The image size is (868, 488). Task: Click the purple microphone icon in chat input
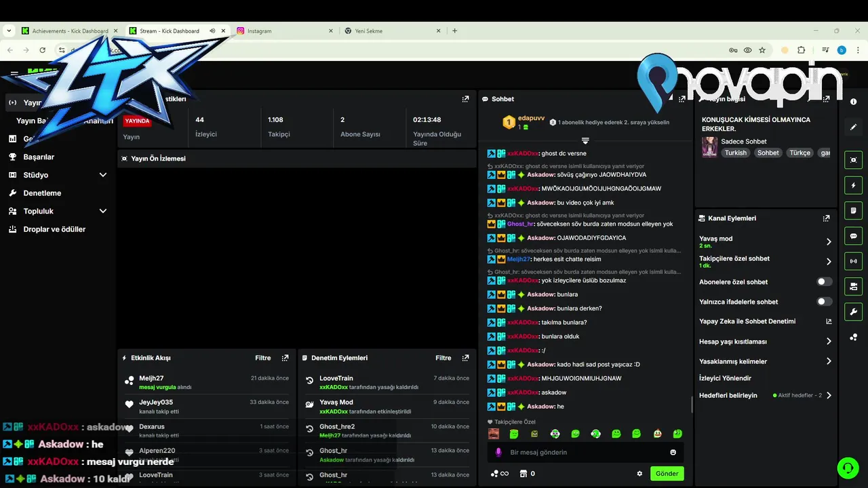coord(498,452)
